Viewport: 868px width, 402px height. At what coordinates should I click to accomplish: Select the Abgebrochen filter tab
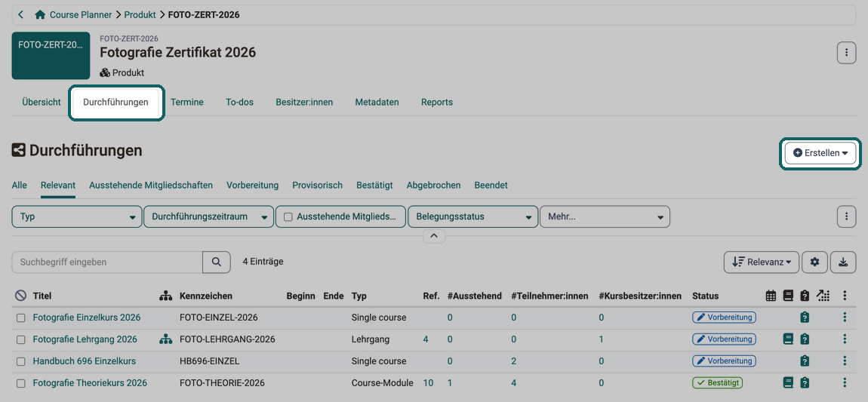pos(433,186)
